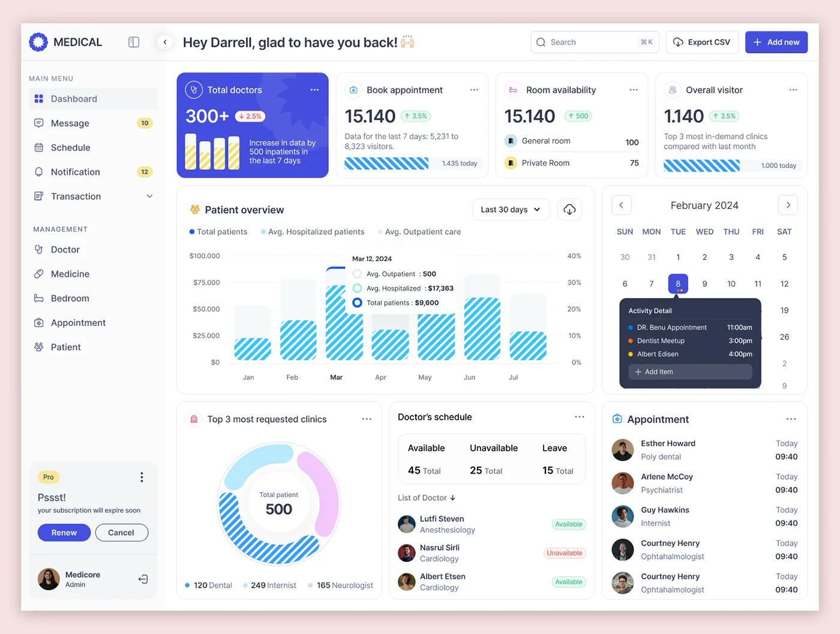Expand the Transaction menu chevron
840x634 pixels.
tap(149, 196)
